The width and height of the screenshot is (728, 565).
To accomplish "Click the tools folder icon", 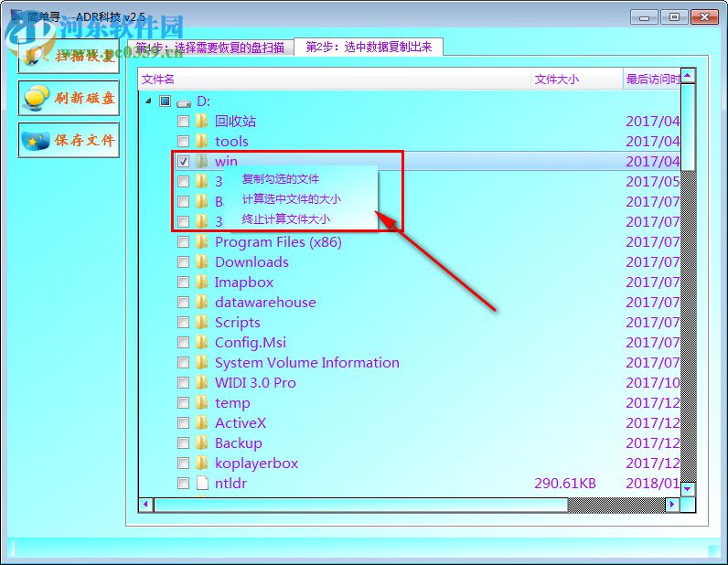I will point(202,141).
